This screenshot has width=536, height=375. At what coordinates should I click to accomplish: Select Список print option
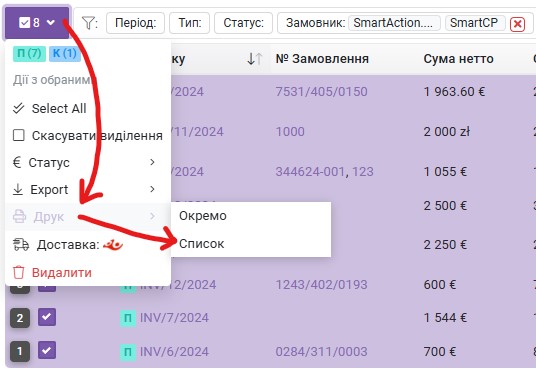pyautogui.click(x=251, y=244)
